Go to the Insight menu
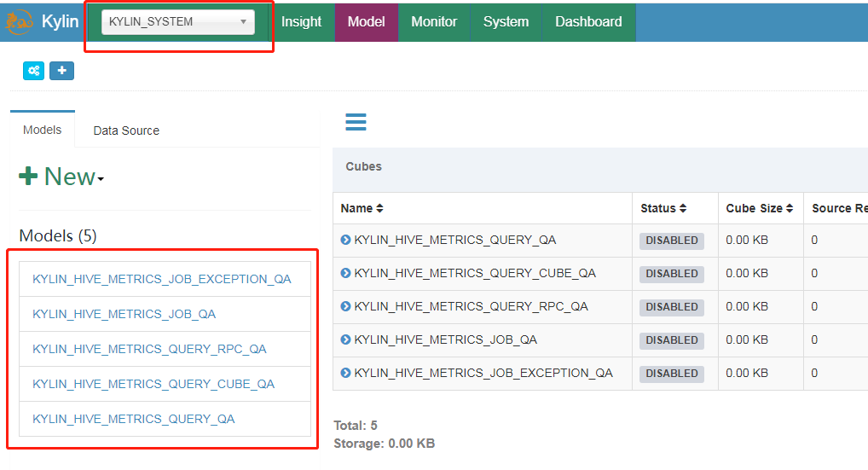This screenshot has width=868, height=470. tap(301, 22)
